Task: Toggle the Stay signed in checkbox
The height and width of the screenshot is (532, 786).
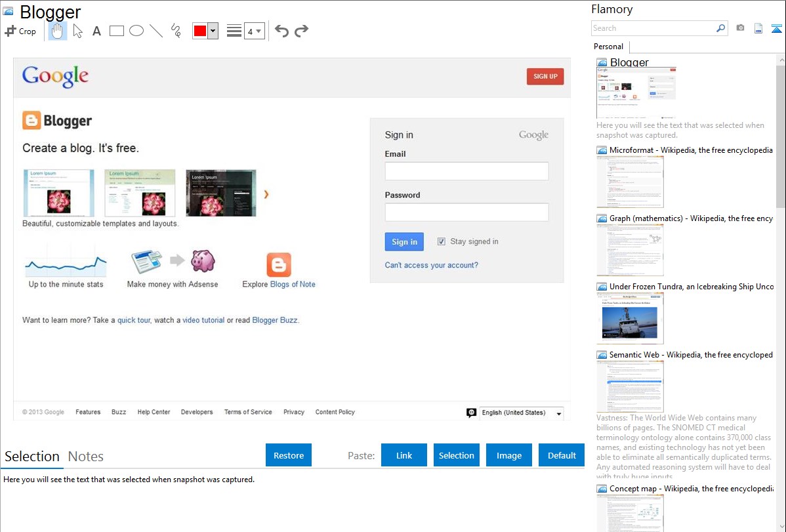Action: (441, 241)
